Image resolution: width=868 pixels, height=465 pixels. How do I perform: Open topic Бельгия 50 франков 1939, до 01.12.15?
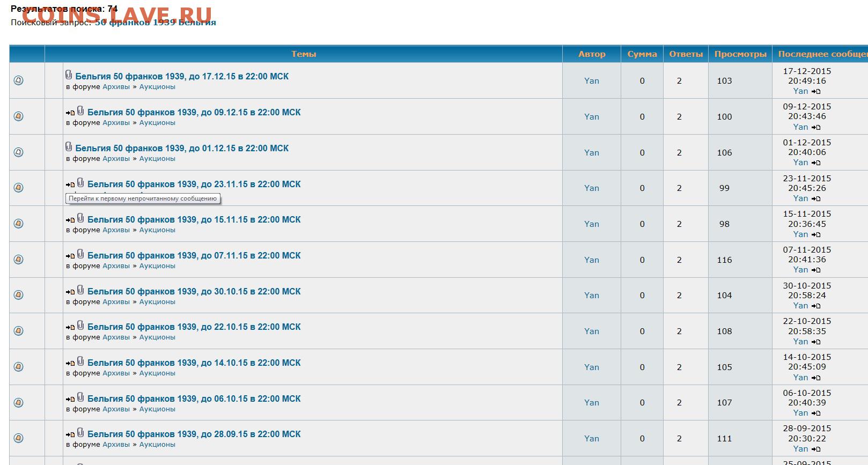182,149
